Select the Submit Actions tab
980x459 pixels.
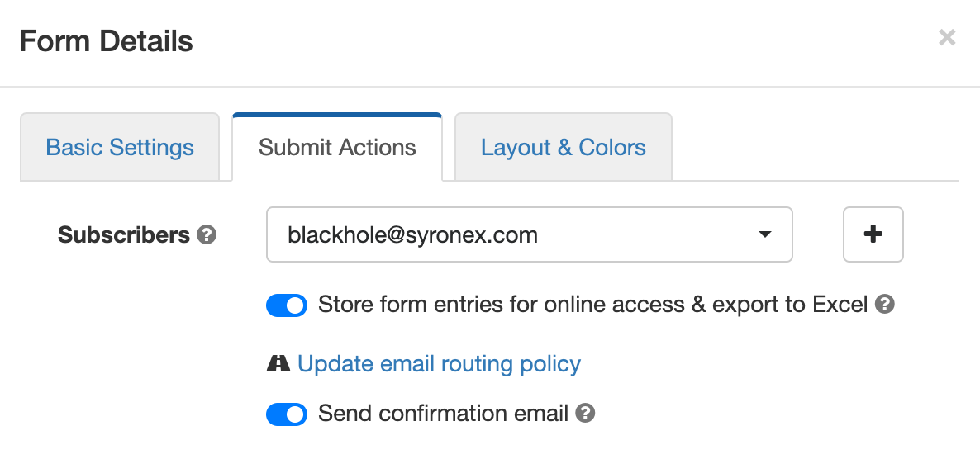337,148
